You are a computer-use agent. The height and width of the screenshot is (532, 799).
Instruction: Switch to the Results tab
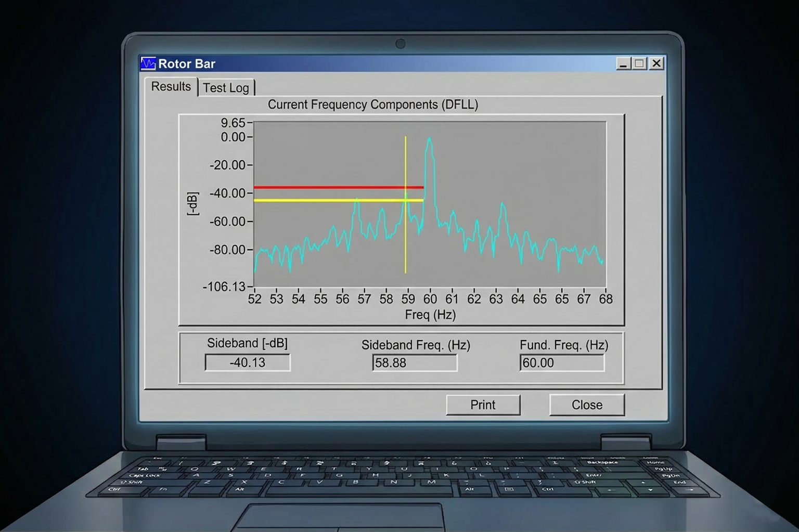pos(171,87)
